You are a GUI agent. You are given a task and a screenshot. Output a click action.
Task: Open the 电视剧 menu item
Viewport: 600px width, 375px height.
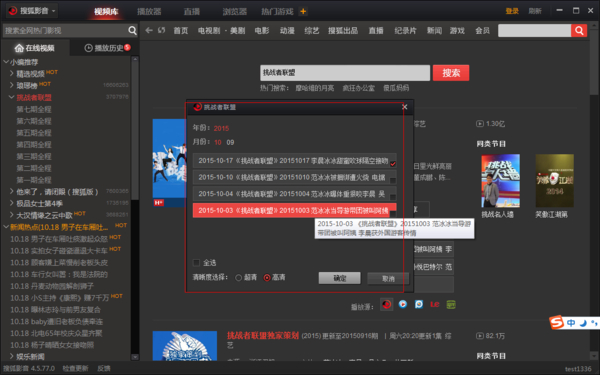tap(209, 31)
